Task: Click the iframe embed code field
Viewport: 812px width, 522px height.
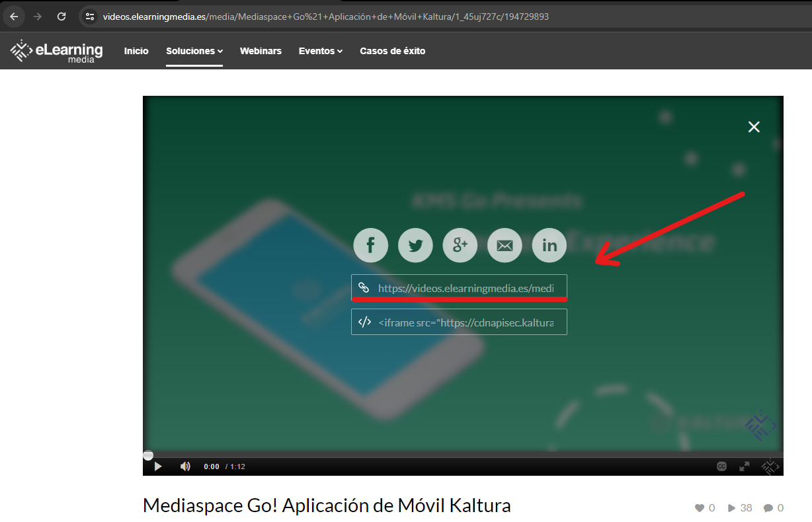Action: [459, 322]
